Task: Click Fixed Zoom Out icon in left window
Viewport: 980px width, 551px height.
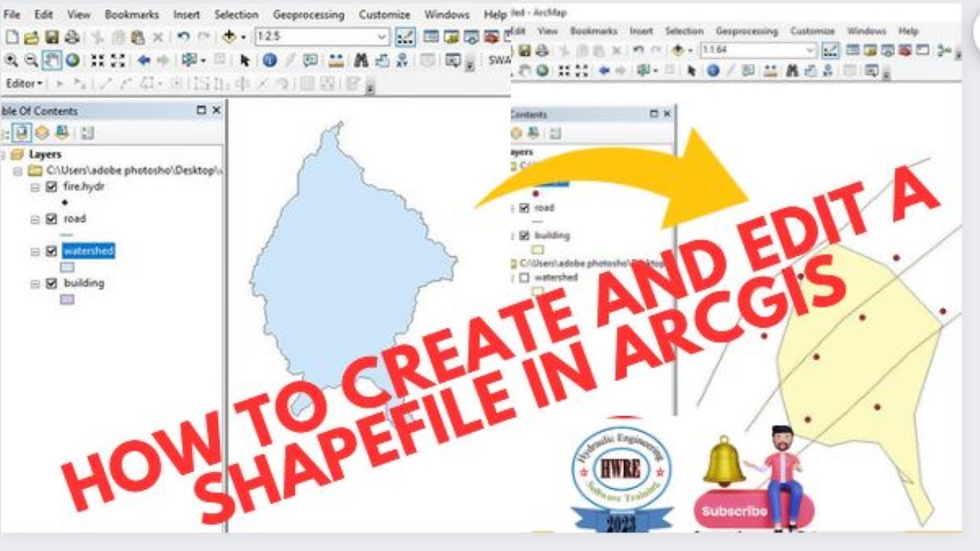Action: [117, 60]
